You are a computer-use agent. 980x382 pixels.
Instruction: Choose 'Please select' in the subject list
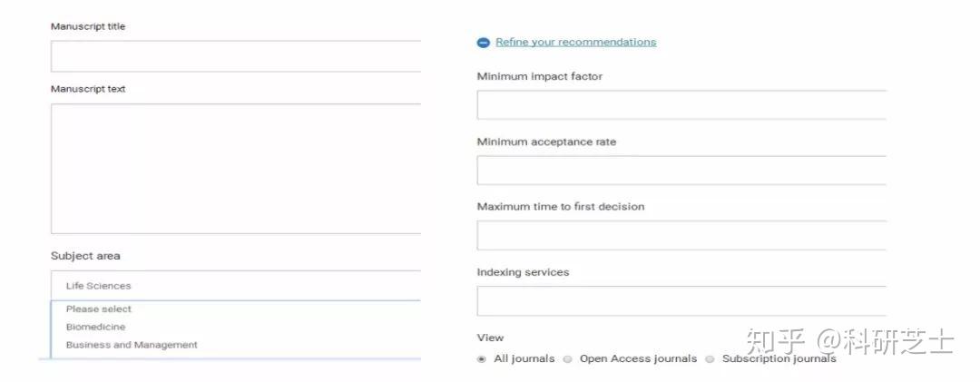coord(99,309)
